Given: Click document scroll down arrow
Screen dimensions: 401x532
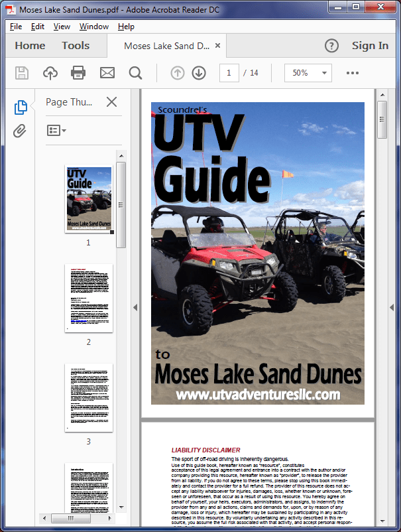Looking at the screenshot, I should coord(382,521).
